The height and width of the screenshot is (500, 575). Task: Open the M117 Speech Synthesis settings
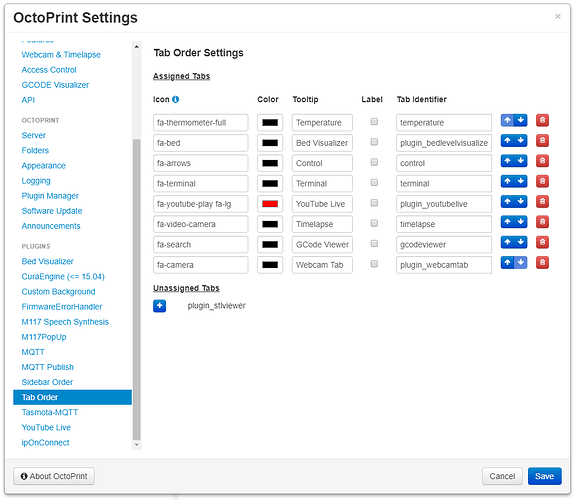[65, 322]
